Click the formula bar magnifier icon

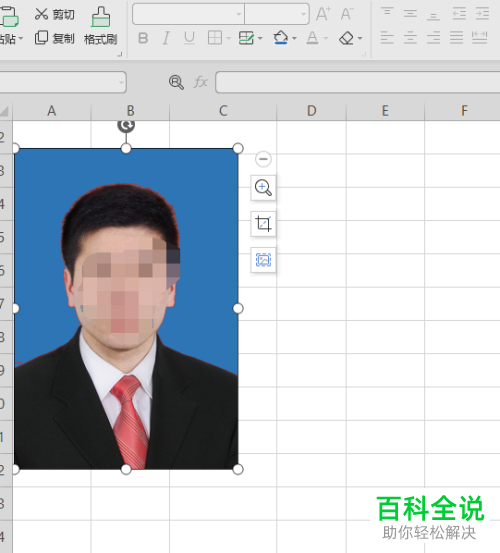[x=176, y=83]
